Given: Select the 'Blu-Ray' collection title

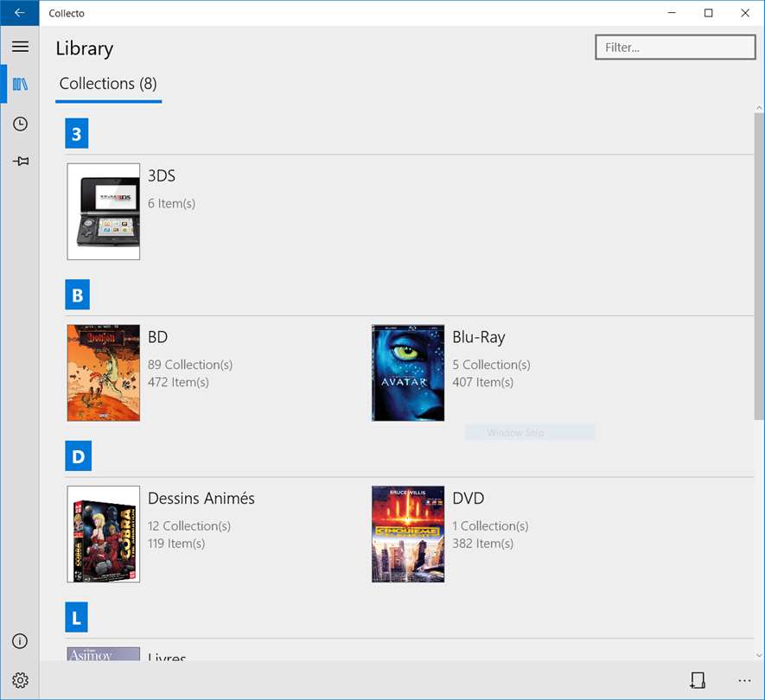Looking at the screenshot, I should [x=479, y=337].
